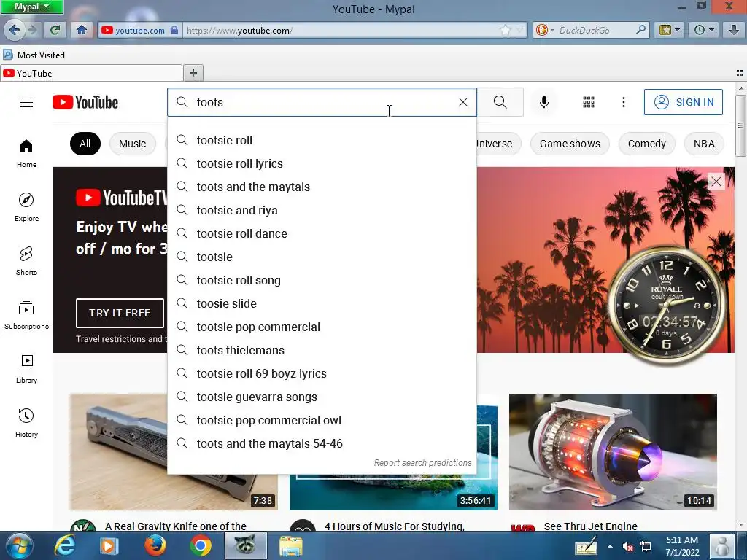Launch Firefox from the taskbar
747x560 pixels.
coord(155,545)
